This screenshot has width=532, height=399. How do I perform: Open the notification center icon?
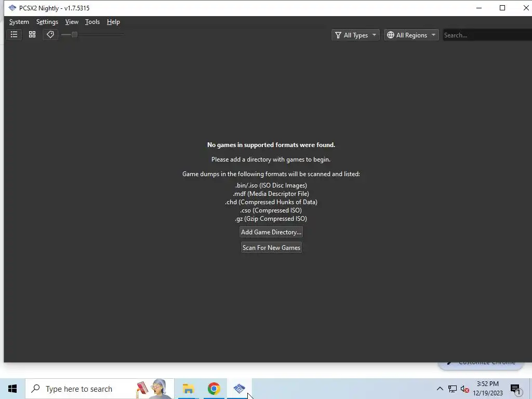[x=516, y=390]
